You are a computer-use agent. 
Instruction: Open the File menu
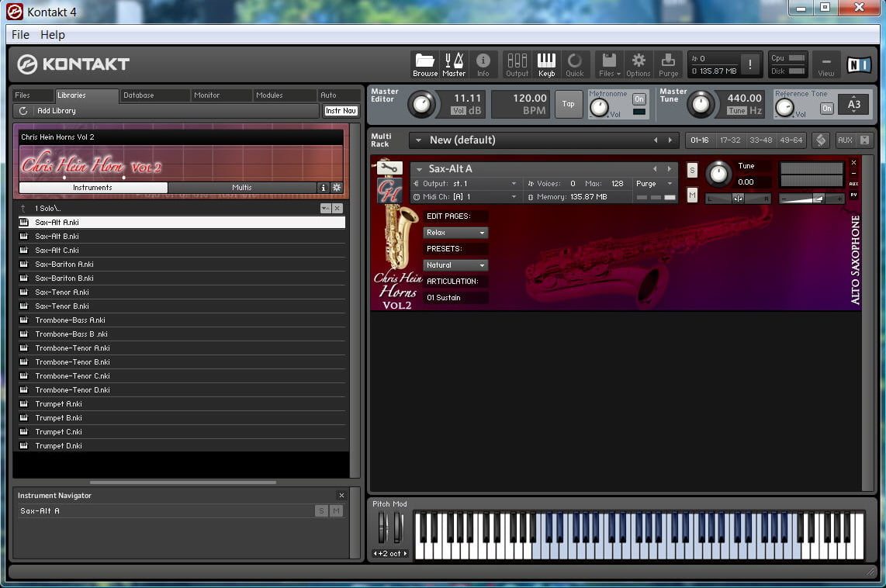pos(20,34)
